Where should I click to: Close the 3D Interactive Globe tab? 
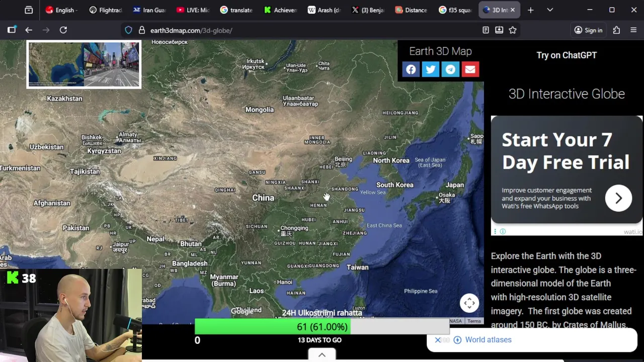pos(513,10)
